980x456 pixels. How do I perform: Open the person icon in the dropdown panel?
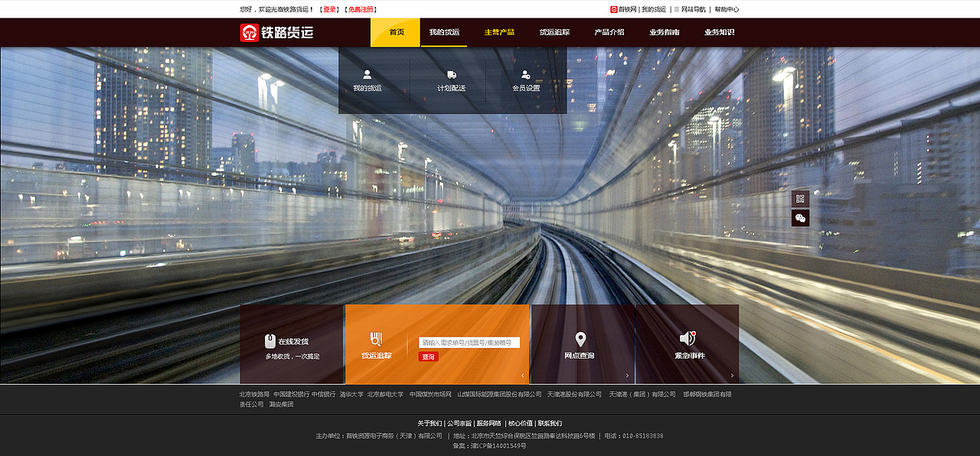[367, 74]
